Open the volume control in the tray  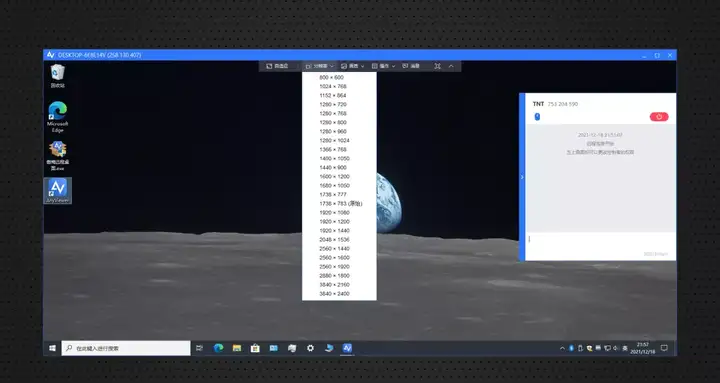pos(616,349)
